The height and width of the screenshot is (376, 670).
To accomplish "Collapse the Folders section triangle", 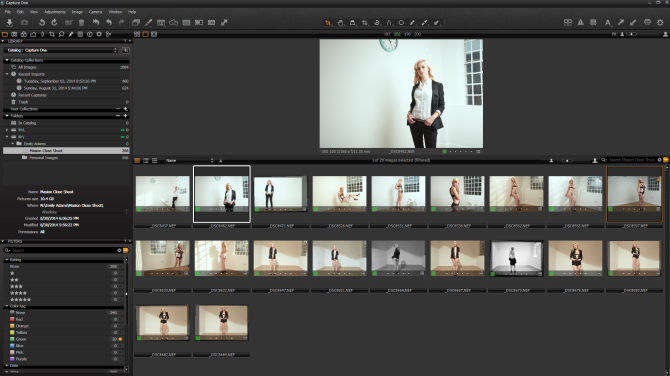I will (x=7, y=116).
